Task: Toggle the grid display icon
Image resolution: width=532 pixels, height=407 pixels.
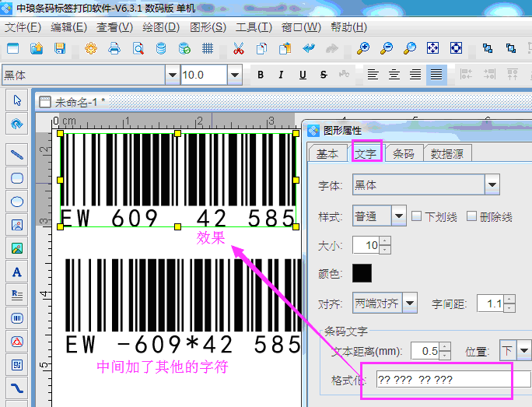Action: click(x=208, y=48)
